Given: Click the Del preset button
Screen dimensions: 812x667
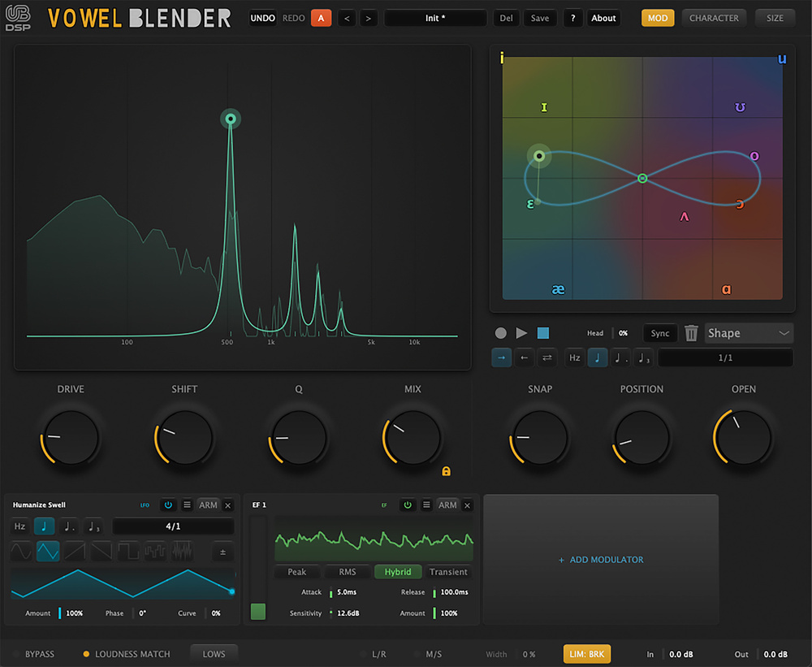Looking at the screenshot, I should click(x=506, y=18).
